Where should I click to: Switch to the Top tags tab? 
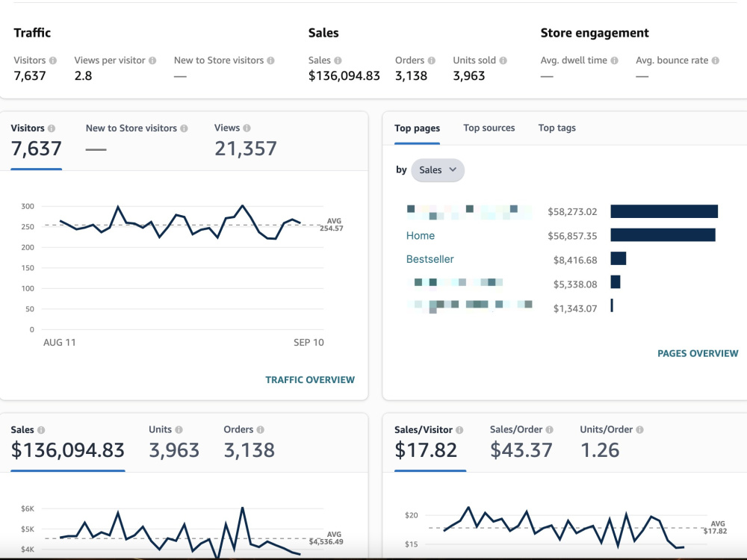pos(557,128)
